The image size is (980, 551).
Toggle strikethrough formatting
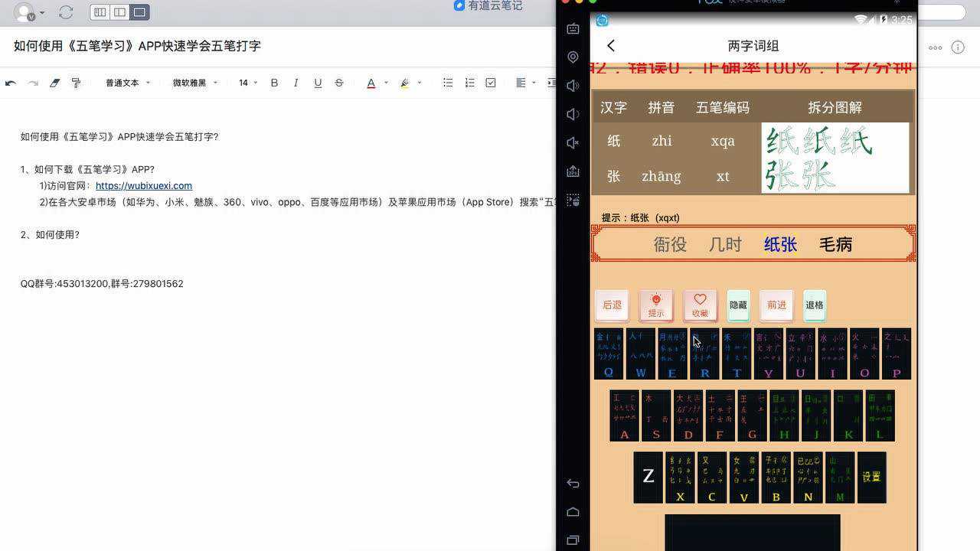[x=339, y=83]
